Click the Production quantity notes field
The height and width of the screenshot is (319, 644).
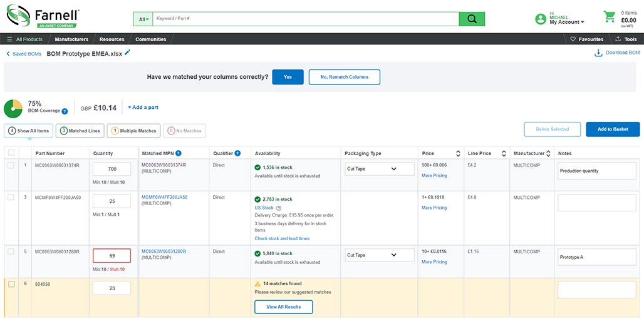click(x=597, y=171)
